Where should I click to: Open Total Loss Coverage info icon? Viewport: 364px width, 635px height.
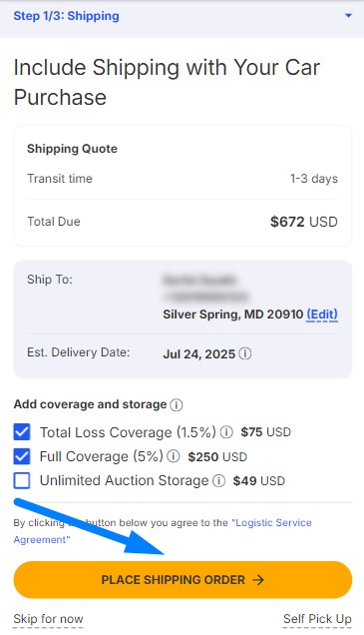coord(226,432)
